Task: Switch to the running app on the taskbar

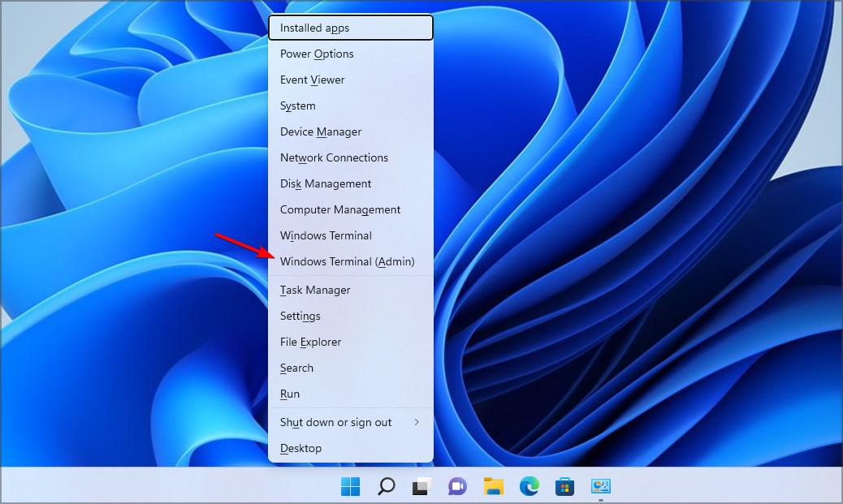Action: point(600,486)
